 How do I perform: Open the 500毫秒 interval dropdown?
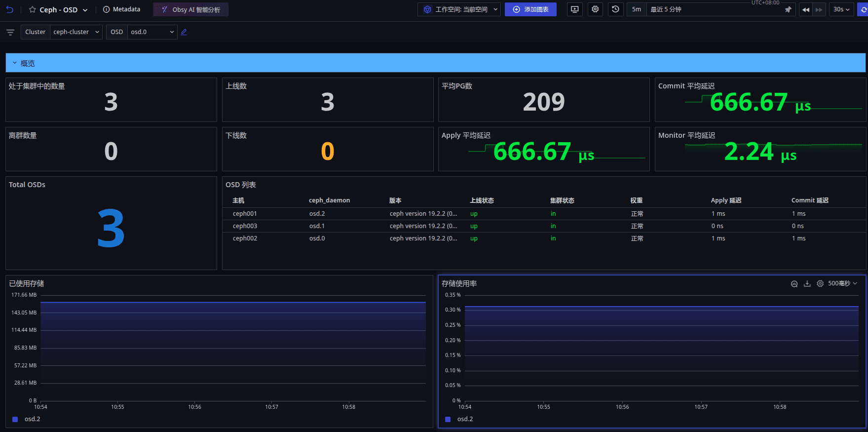pos(843,283)
